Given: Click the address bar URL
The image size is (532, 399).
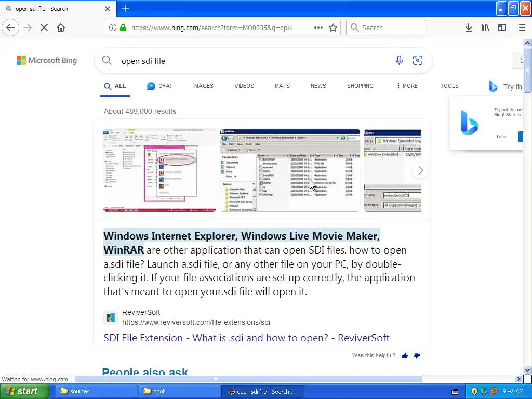Looking at the screenshot, I should (212, 28).
